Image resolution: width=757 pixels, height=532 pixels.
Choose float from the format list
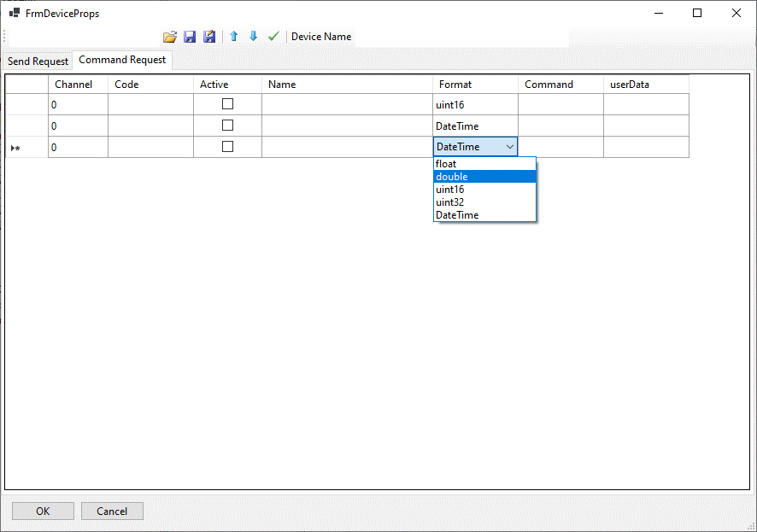point(484,164)
